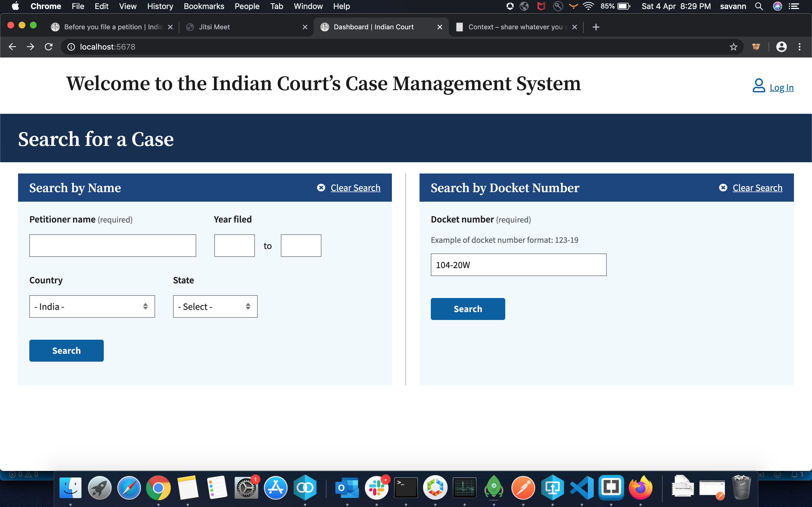Expand the State select dropdown
Viewport: 812px width, 507px height.
[x=215, y=306]
